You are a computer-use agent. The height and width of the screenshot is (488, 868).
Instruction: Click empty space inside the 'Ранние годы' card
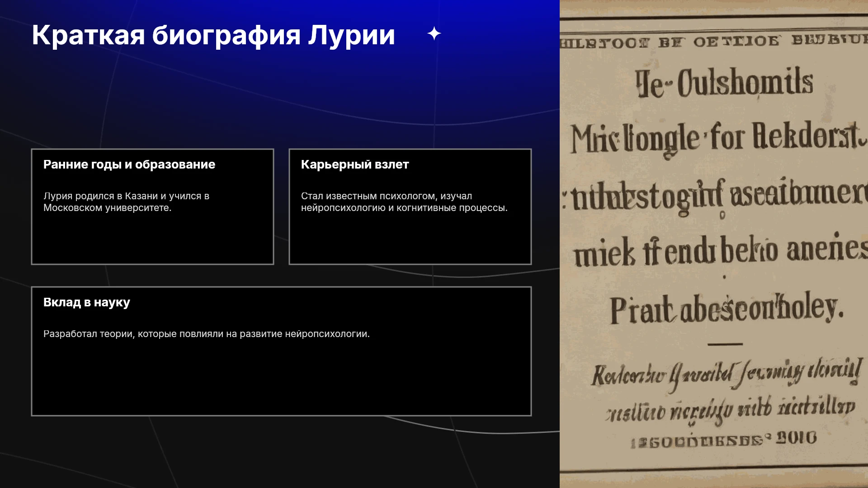[152, 239]
